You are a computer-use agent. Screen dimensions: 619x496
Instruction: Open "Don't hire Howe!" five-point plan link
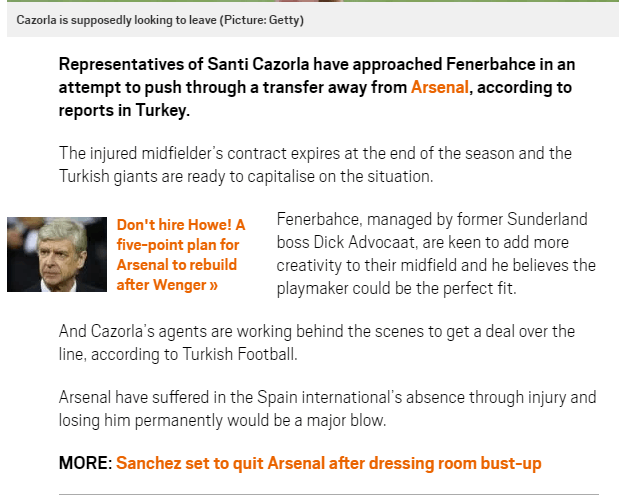click(x=181, y=255)
